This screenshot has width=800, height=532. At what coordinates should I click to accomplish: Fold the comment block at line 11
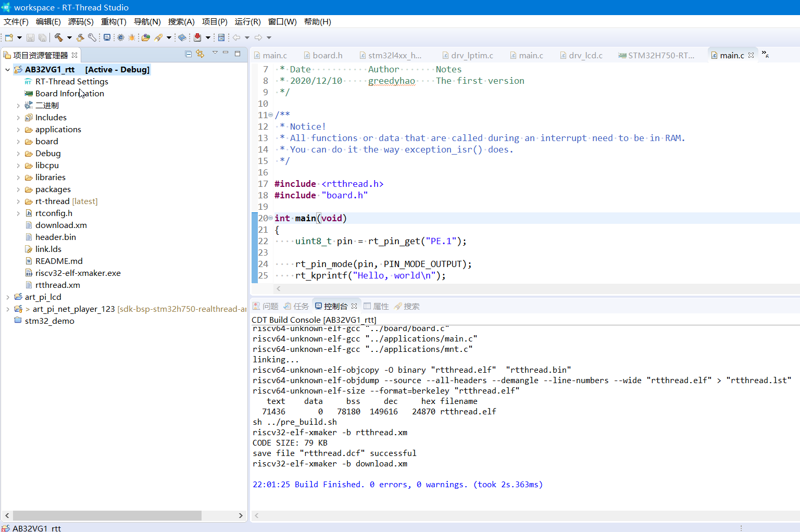coord(270,115)
